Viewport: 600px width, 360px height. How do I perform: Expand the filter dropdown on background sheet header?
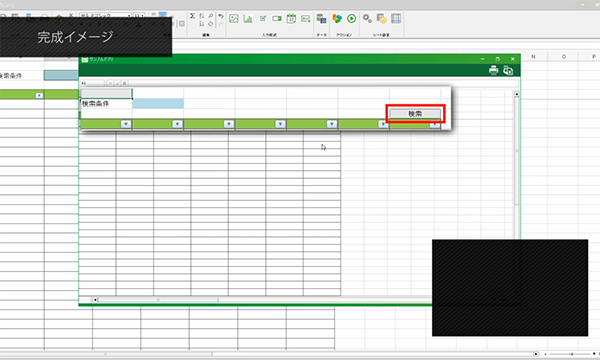pos(39,95)
